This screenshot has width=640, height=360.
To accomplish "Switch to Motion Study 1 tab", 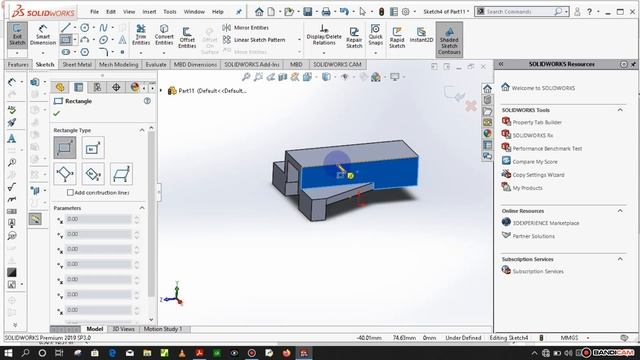I will 163,329.
